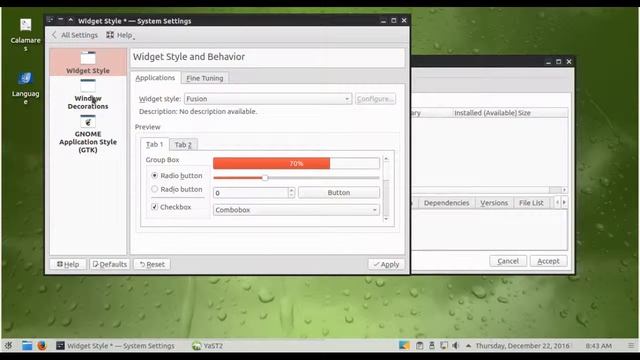Open Dependencies tab in YaST2 window

(446, 203)
